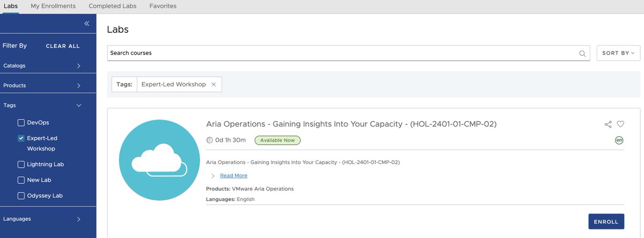Click the lab description text line
This screenshot has height=238, width=644.
[303, 162]
